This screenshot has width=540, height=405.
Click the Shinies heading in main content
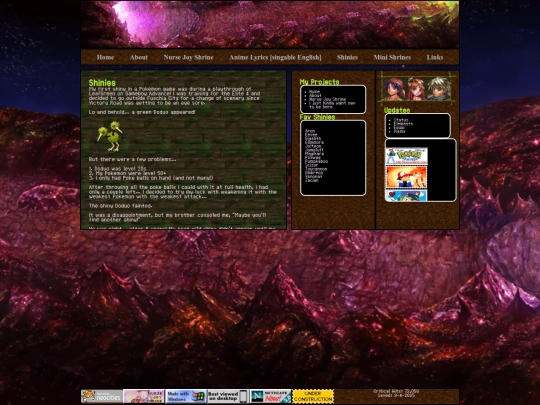(x=102, y=83)
